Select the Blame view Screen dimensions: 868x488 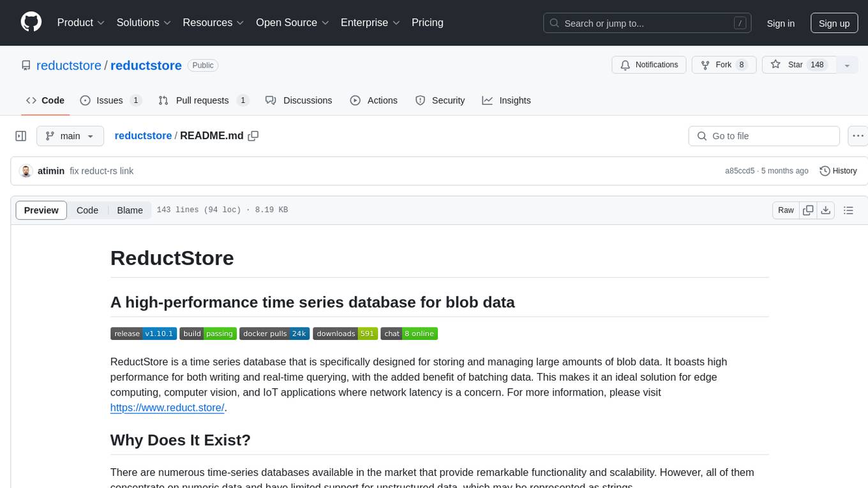pos(130,210)
